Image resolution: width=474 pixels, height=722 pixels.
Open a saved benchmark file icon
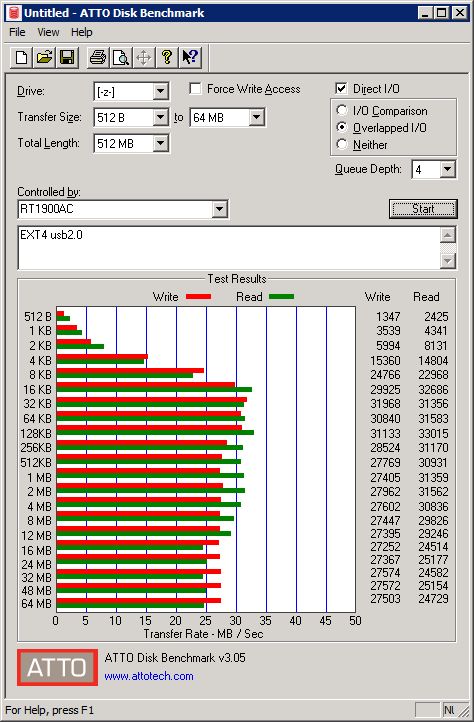tap(44, 58)
